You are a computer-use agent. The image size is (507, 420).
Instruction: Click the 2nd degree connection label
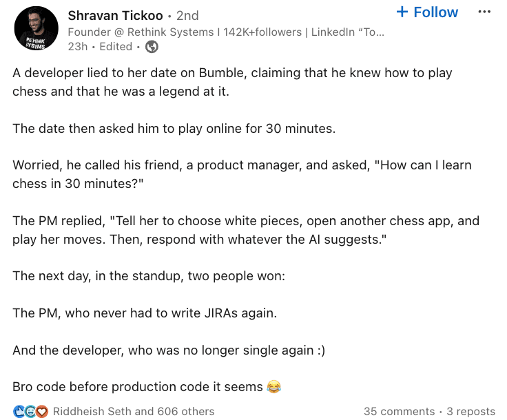[x=187, y=15]
